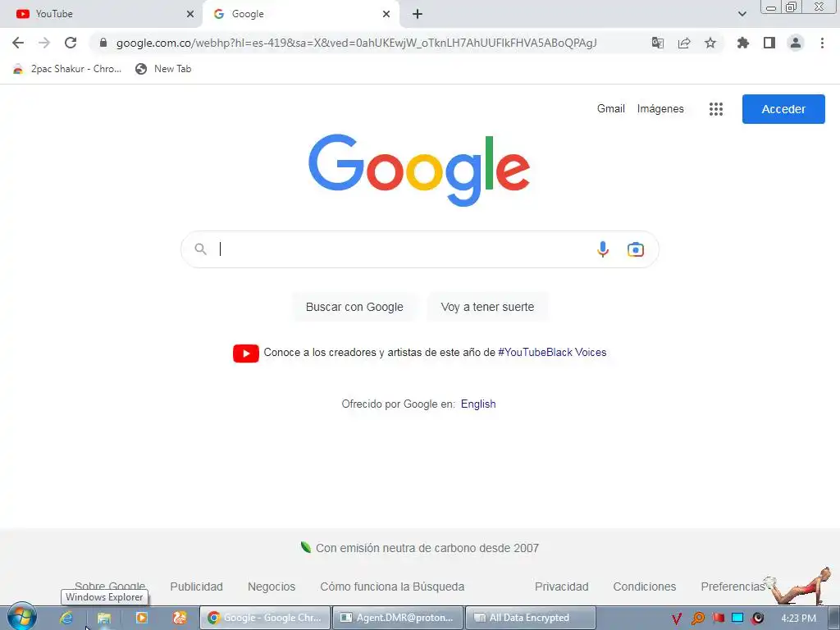The height and width of the screenshot is (630, 840).
Task: Open the translate page icon
Action: tap(657, 43)
